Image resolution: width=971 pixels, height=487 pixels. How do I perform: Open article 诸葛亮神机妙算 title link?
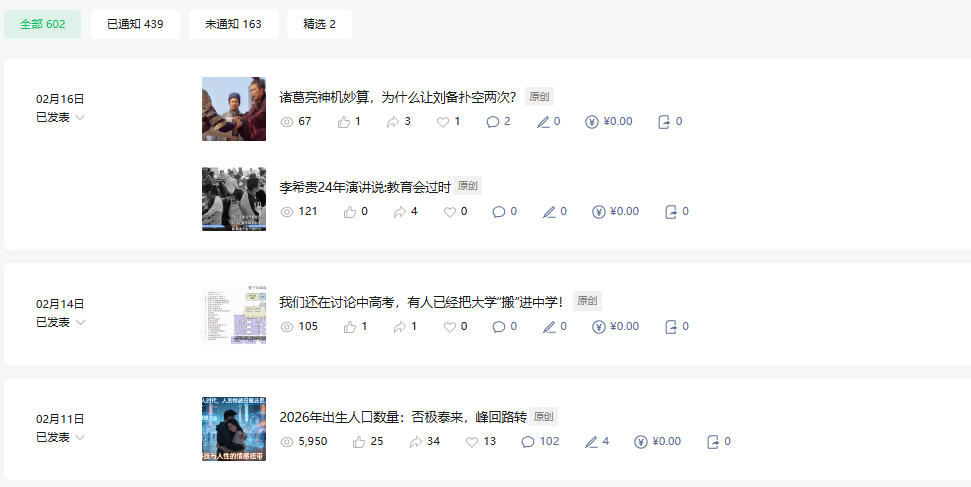click(398, 97)
